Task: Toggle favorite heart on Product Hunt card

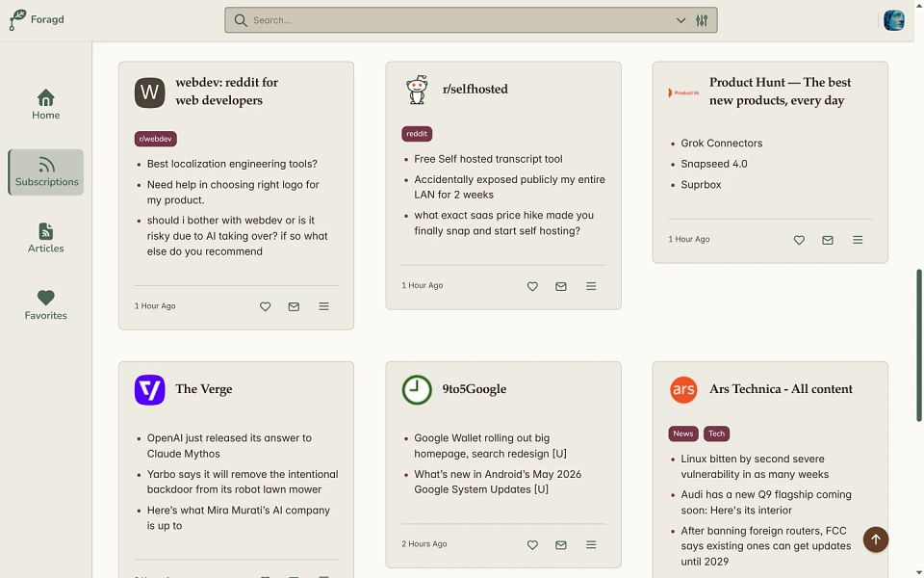Action: 799,240
